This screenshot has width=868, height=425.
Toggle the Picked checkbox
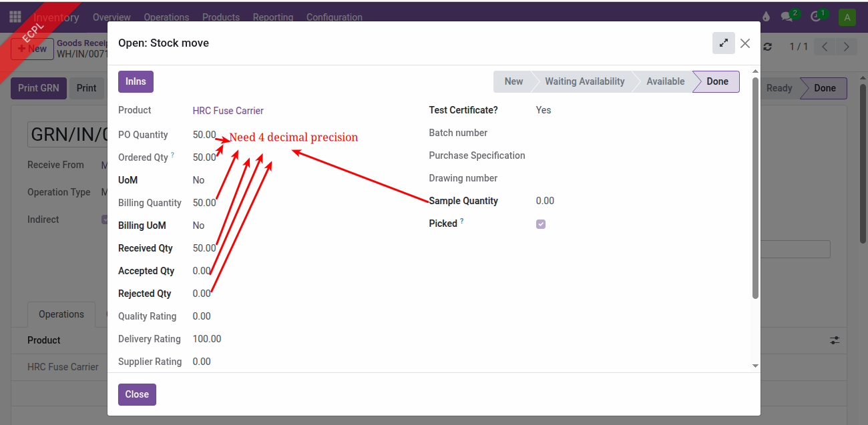pos(541,224)
